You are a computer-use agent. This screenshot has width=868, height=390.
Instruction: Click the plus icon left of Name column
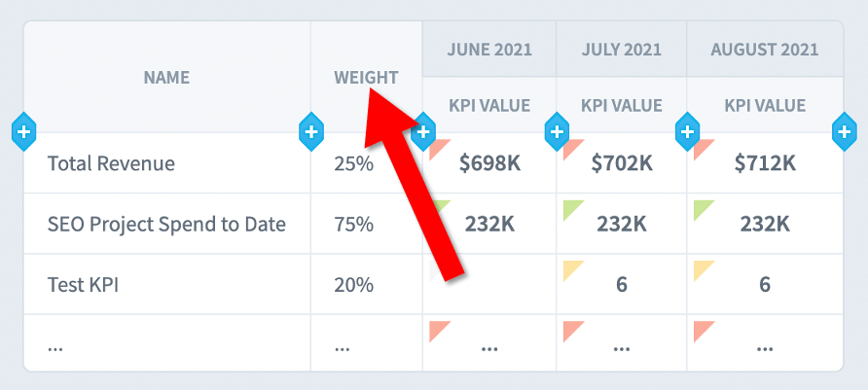23,131
